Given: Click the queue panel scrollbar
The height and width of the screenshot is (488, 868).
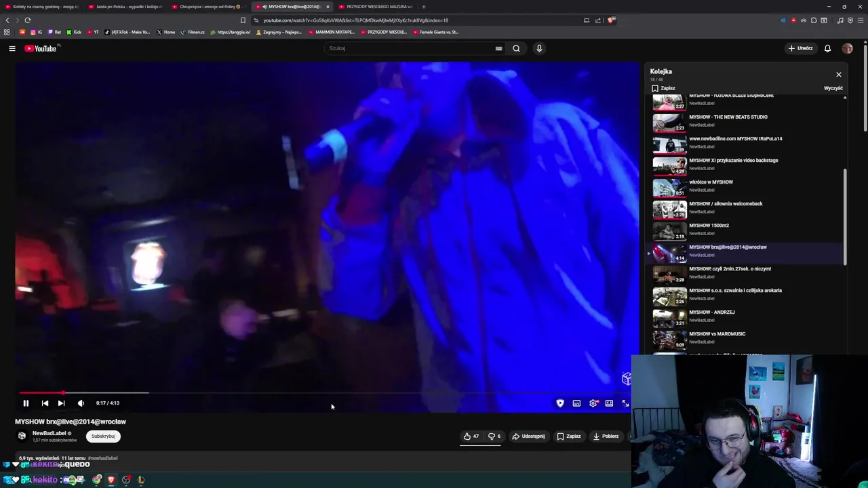Looking at the screenshot, I should click(x=845, y=217).
